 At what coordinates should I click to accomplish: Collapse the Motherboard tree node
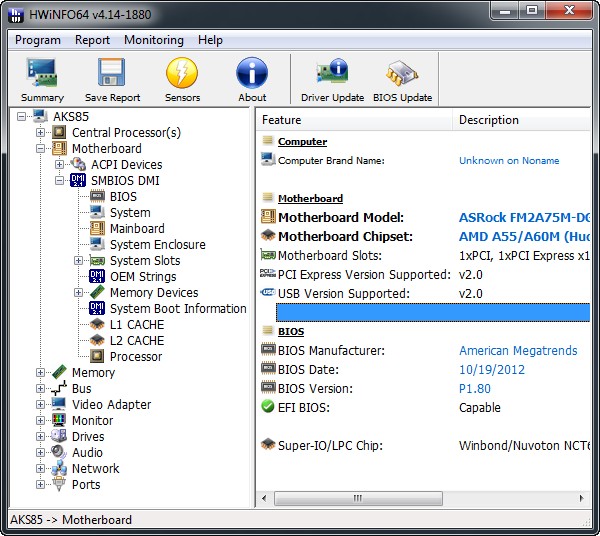[41, 148]
